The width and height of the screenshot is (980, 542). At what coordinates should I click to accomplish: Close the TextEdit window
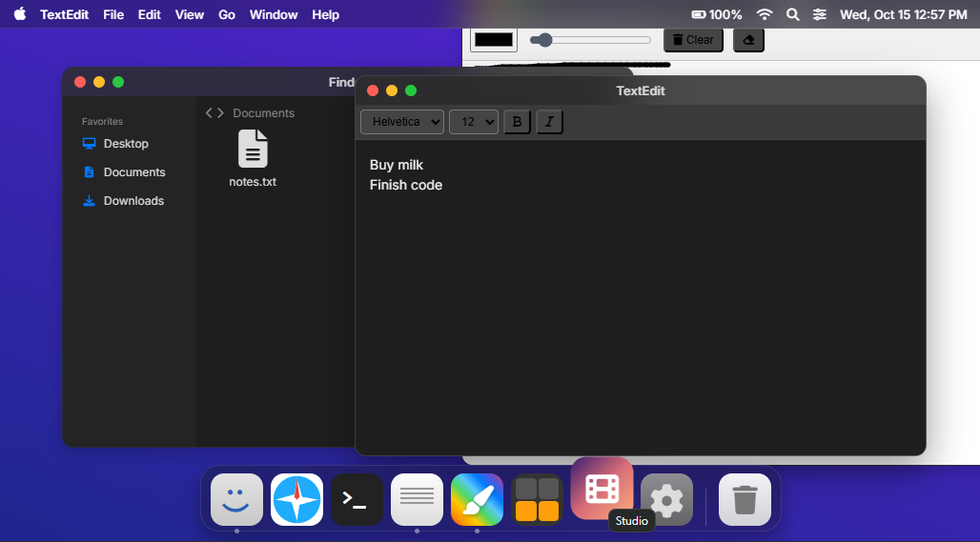click(x=373, y=90)
